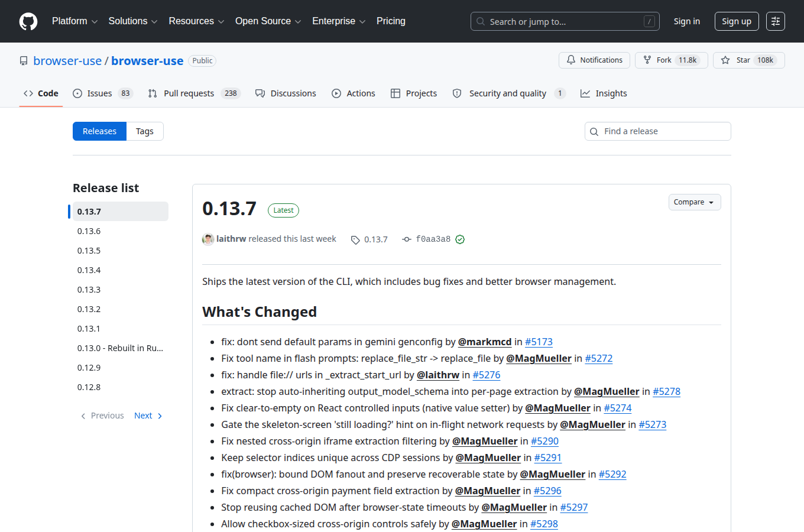Screen dimensions: 804x532
Task: Click the slash shortcut key hint icon
Action: click(x=649, y=21)
